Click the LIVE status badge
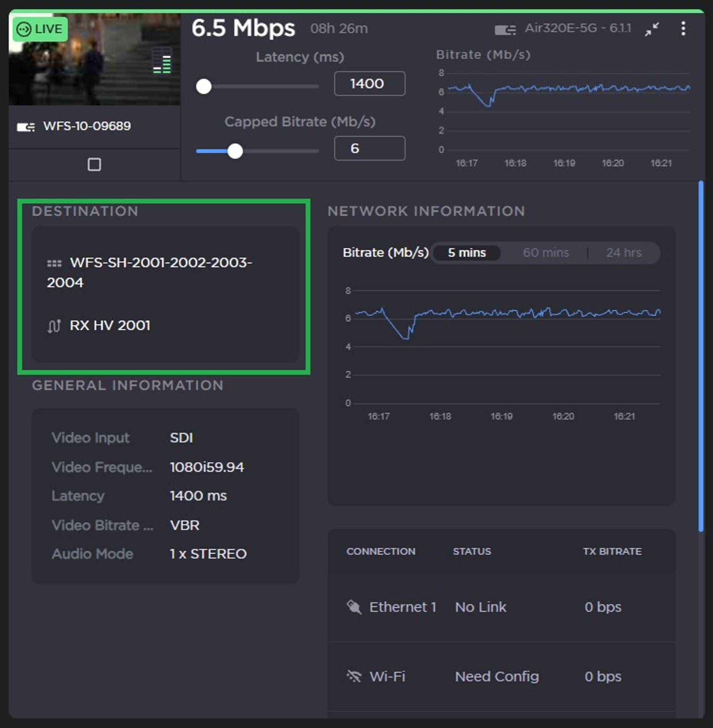The height and width of the screenshot is (728, 713). coord(40,29)
